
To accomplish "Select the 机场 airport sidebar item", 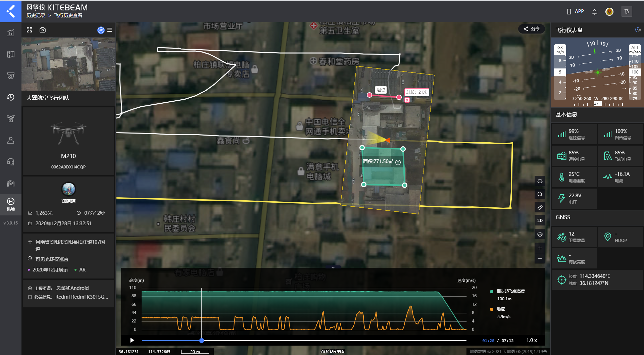I will [11, 204].
